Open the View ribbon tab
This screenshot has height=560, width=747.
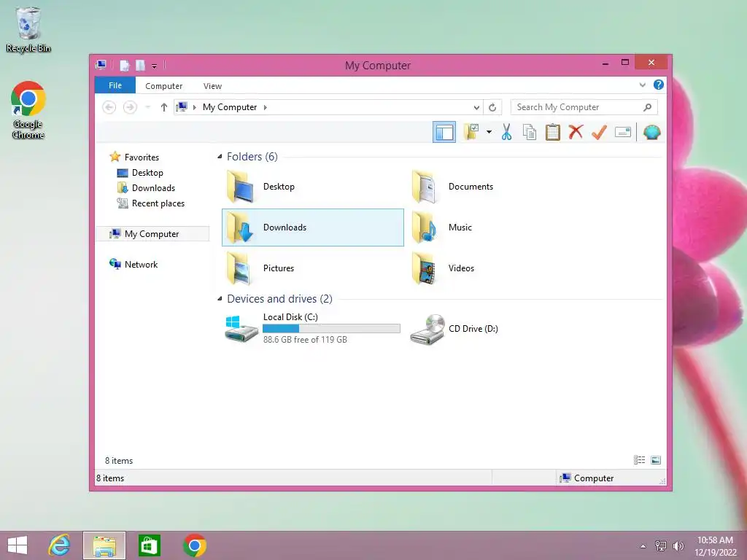[212, 86]
